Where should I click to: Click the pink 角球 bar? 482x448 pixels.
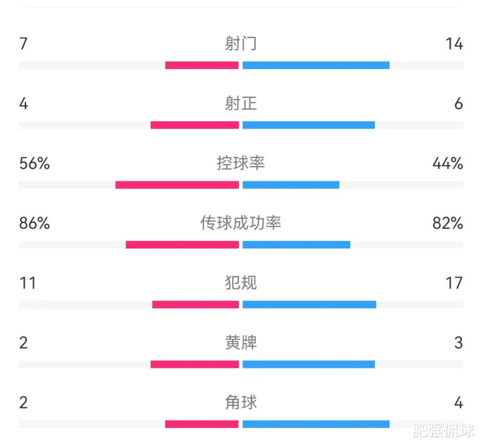[x=202, y=425]
